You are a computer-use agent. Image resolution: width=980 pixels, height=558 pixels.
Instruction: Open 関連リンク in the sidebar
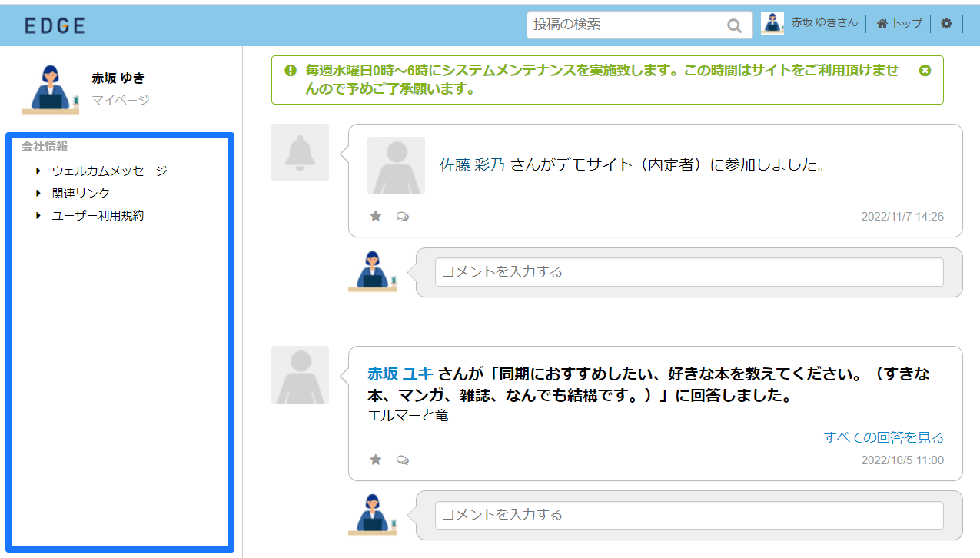pos(81,193)
